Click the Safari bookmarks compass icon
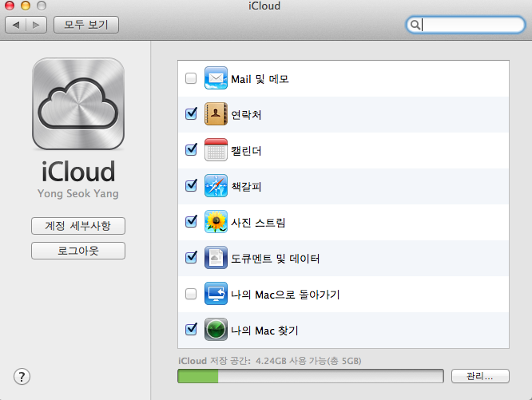Viewport: 532px width, 400px height. click(x=216, y=186)
